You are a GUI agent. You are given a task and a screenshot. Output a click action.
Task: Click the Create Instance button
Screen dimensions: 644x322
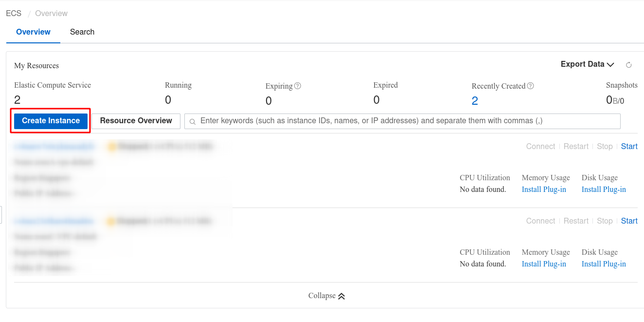tap(51, 121)
